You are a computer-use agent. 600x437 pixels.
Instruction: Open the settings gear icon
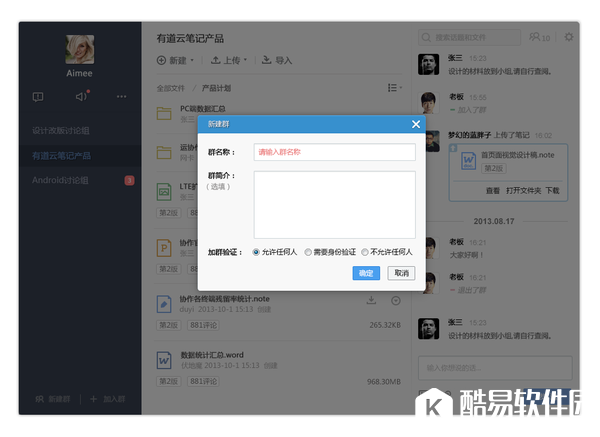point(569,37)
